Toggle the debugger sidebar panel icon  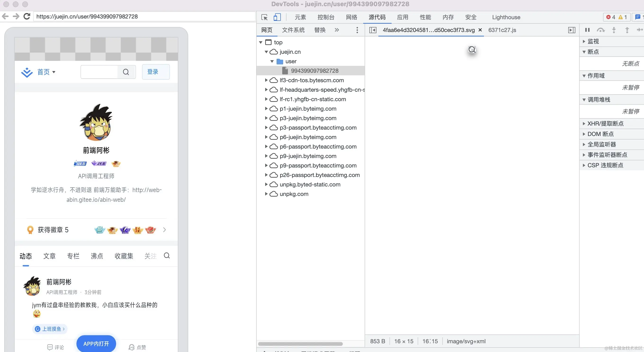(572, 30)
